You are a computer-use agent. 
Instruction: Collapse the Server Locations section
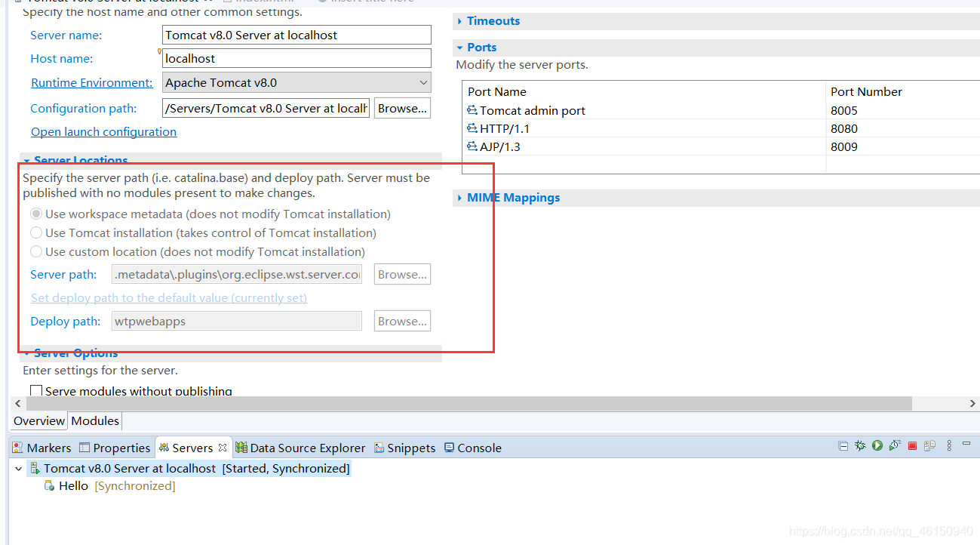[x=26, y=161]
